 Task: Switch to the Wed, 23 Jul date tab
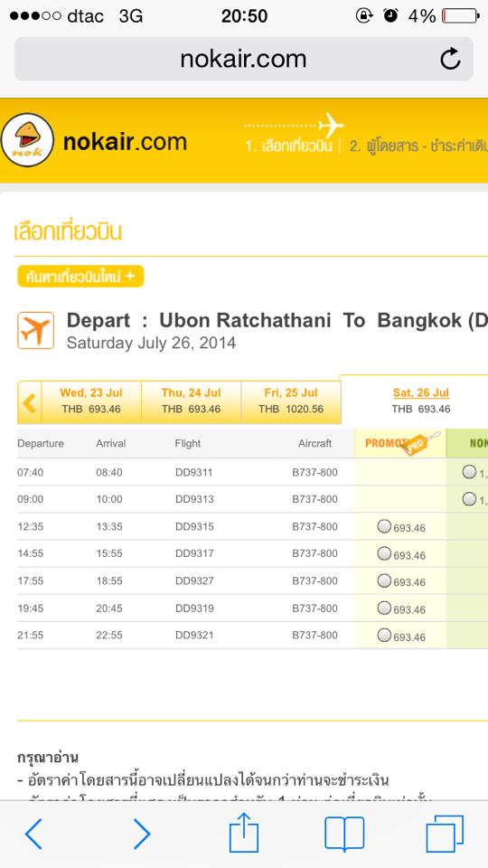(91, 402)
